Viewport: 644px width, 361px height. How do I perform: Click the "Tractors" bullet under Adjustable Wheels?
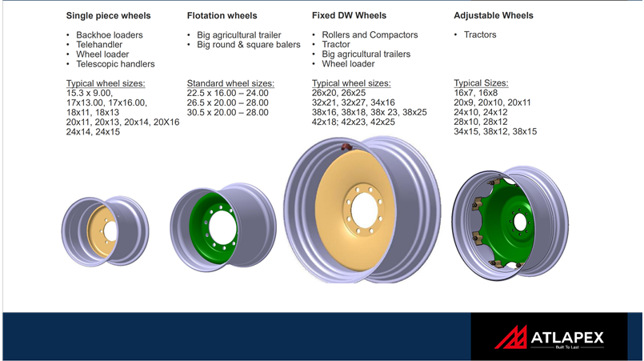pyautogui.click(x=480, y=35)
